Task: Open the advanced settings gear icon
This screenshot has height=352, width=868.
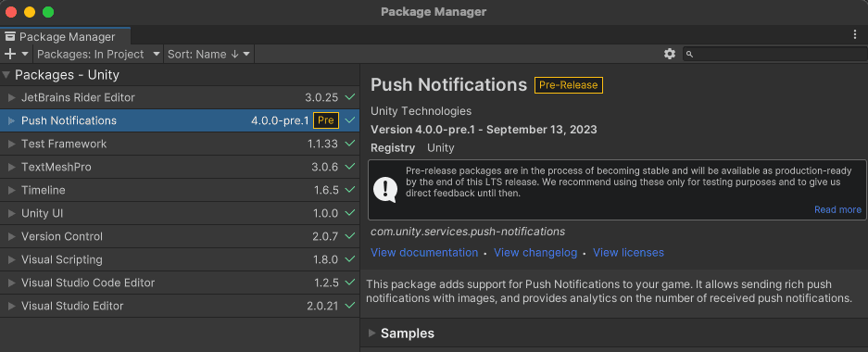Action: point(669,54)
